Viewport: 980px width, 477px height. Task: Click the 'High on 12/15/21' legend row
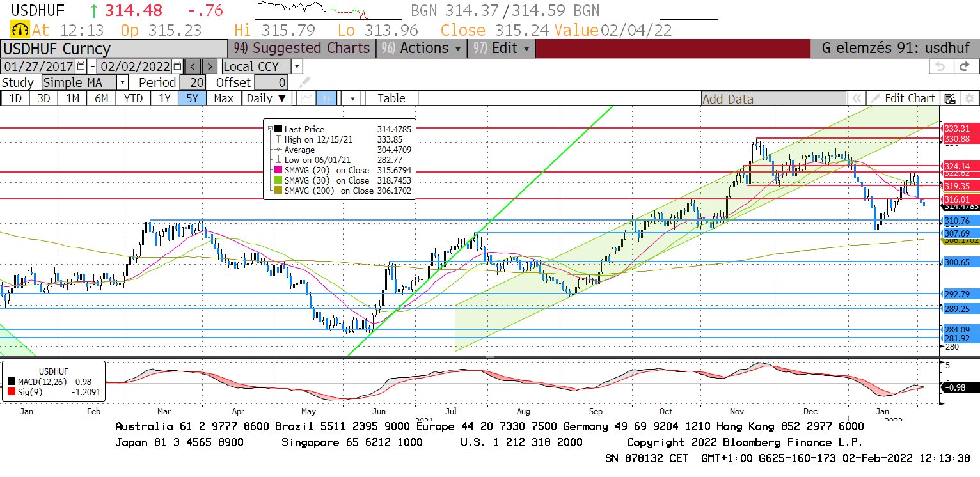point(342,139)
